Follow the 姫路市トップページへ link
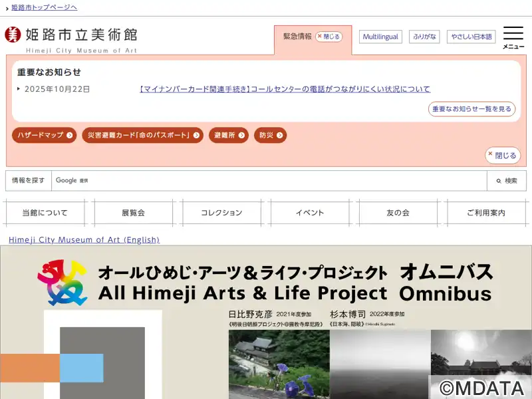 44,7
